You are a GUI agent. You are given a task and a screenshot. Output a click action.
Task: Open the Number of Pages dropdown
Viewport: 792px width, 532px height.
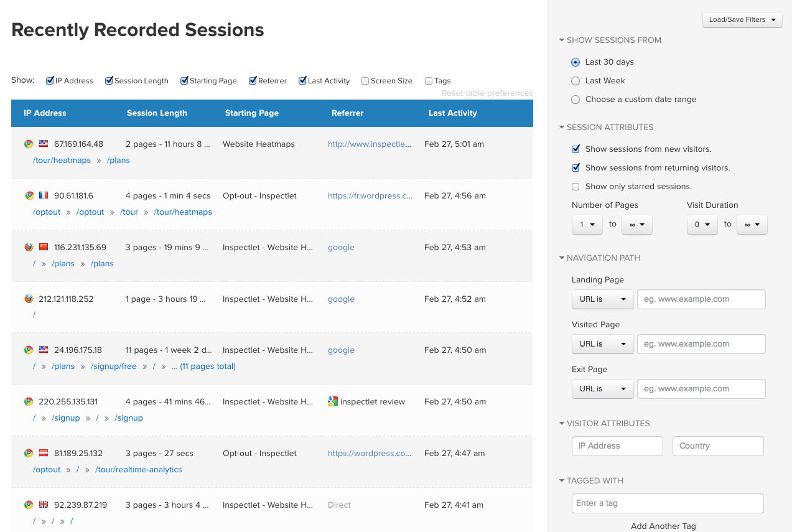pos(587,225)
